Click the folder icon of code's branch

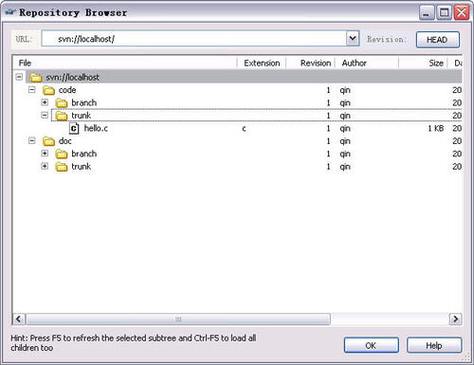(x=61, y=103)
